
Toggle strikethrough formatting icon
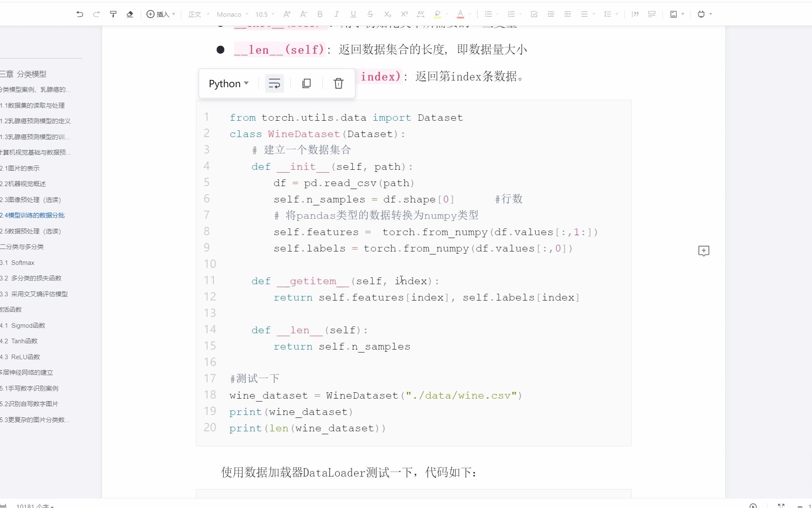pos(370,14)
